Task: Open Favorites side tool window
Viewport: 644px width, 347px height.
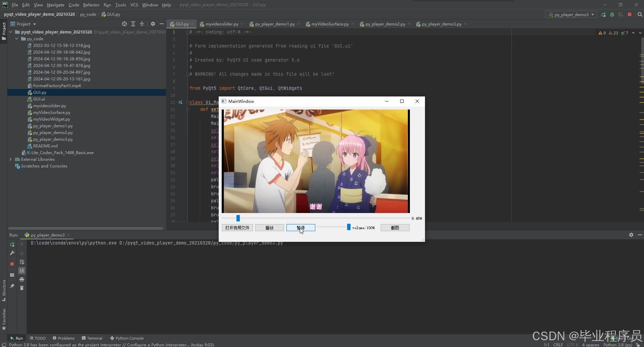Action: (4, 319)
